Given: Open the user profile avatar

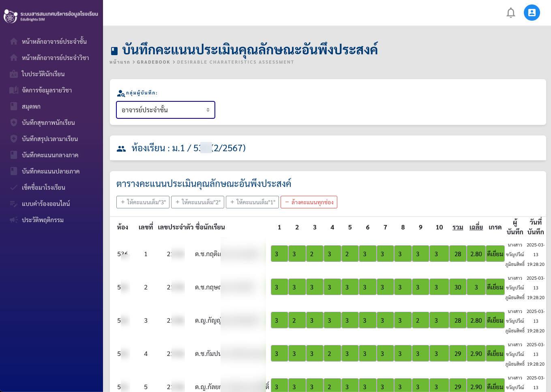Looking at the screenshot, I should click(x=532, y=13).
